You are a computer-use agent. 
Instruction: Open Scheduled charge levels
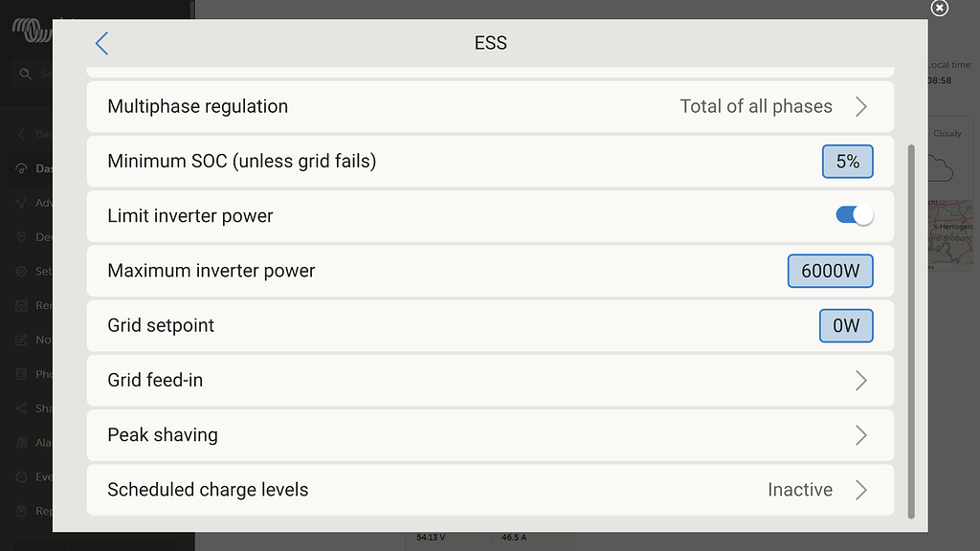tap(860, 490)
